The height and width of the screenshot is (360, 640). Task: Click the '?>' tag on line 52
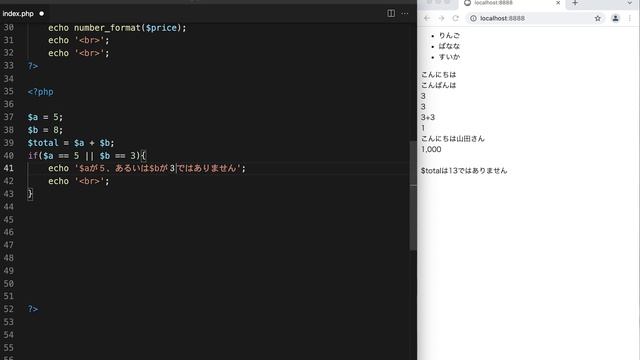click(33, 309)
